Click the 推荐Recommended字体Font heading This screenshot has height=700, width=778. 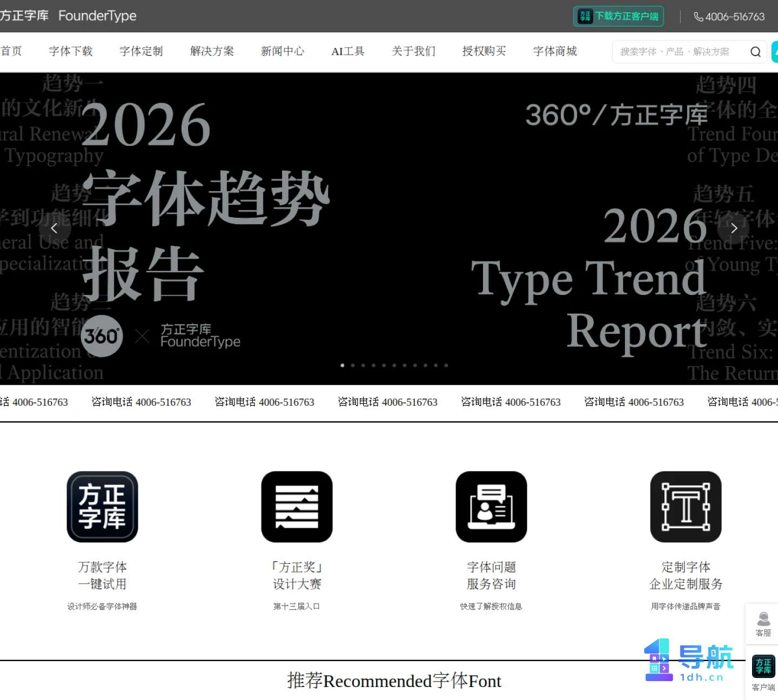(x=394, y=681)
